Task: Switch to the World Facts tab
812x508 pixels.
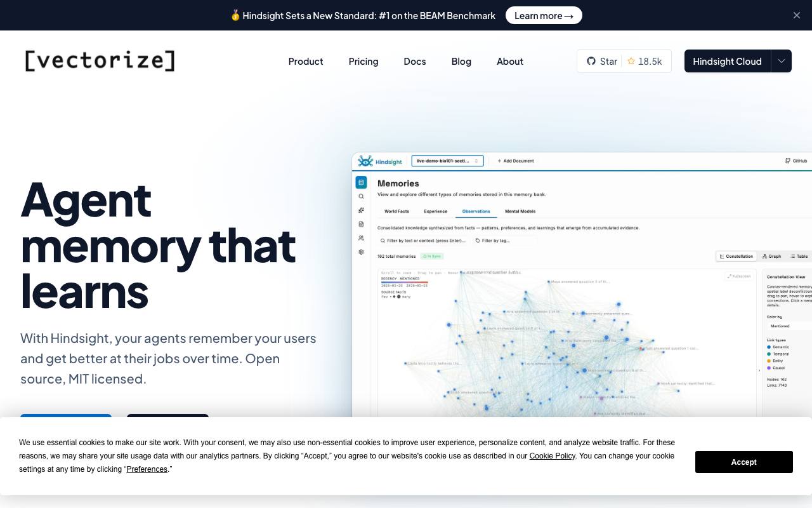Action: point(396,211)
